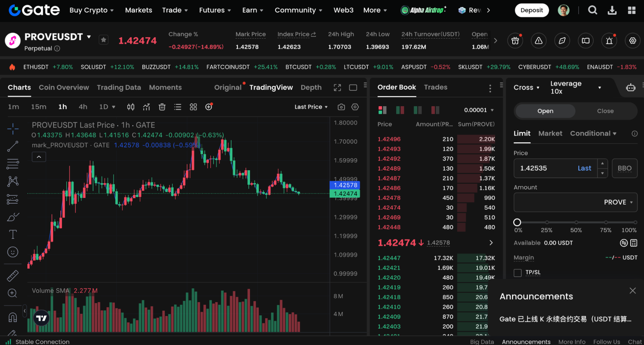644x345 pixels.
Task: Open the emoji sticker tool
Action: 13,252
